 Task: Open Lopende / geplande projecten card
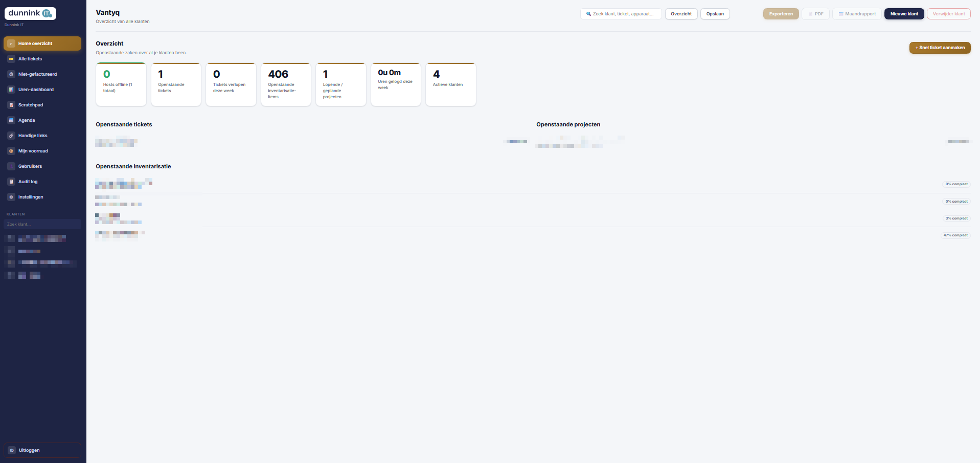(341, 84)
